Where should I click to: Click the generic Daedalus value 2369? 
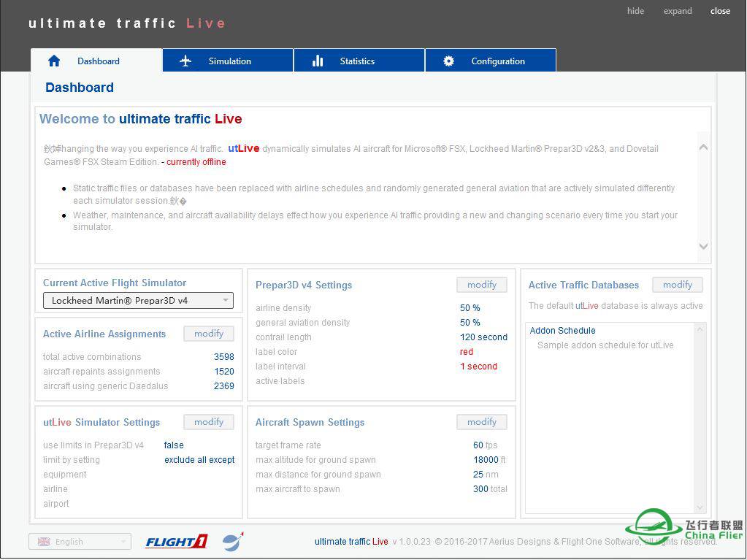[224, 386]
